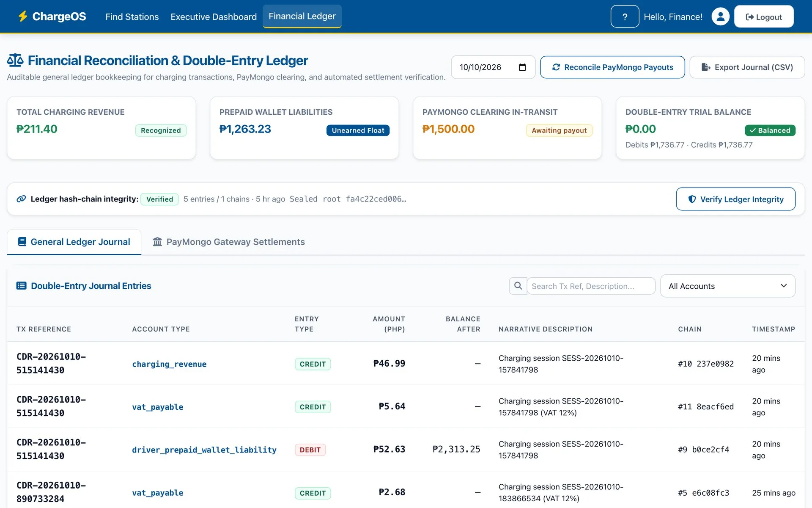Click the Sealed root fa4c22ced006 hash text

click(348, 199)
